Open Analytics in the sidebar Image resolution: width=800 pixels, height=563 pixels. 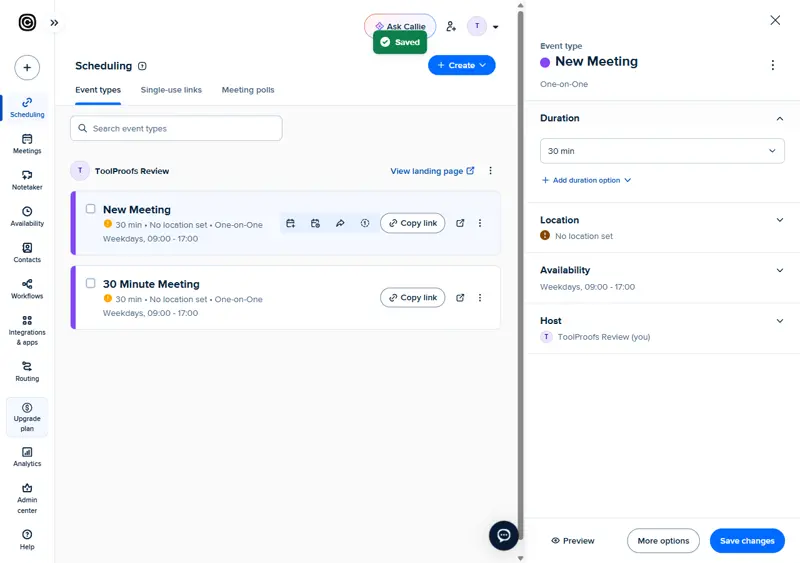click(27, 456)
